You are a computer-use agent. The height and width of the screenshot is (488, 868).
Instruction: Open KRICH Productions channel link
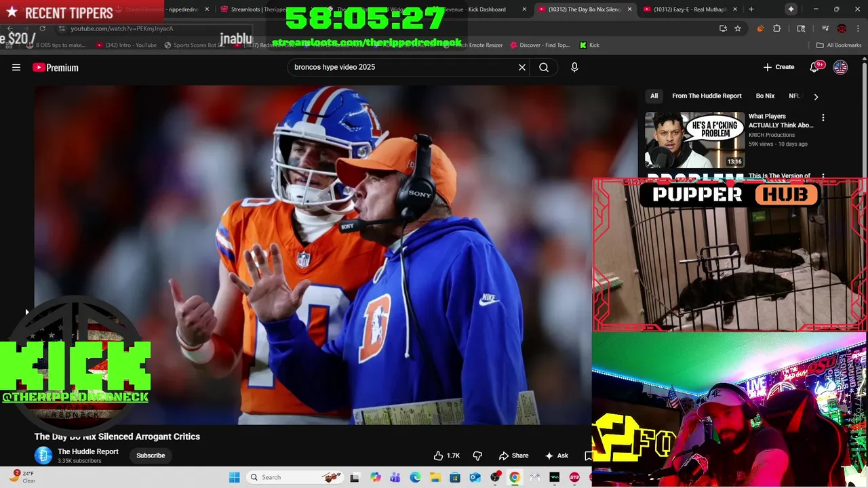[x=772, y=135]
